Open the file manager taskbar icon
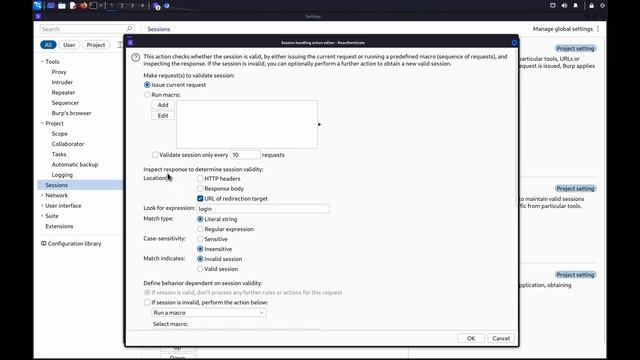 pyautogui.click(x=62, y=6)
